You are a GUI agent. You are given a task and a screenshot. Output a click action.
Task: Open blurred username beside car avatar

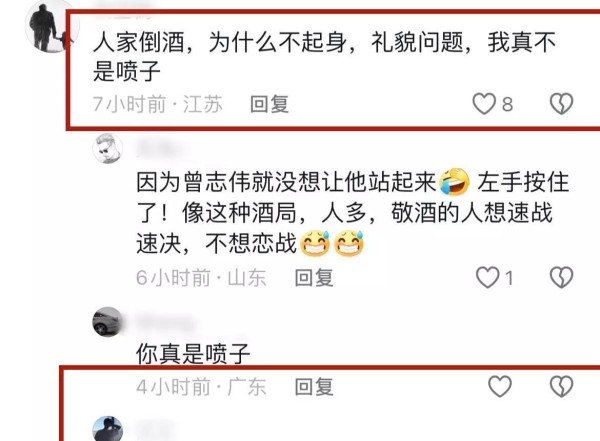(165, 323)
